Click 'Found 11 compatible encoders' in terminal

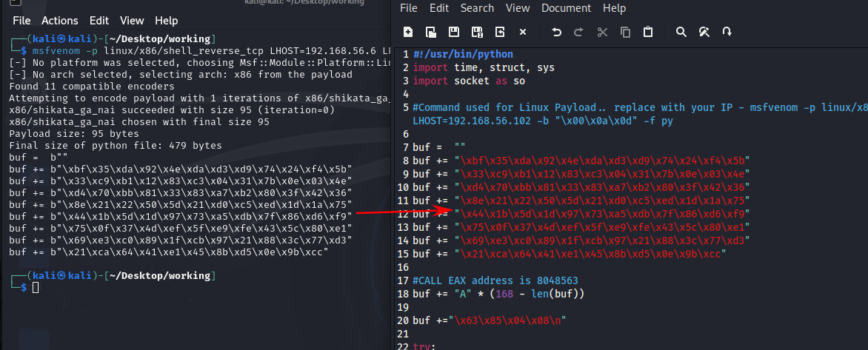click(x=92, y=87)
